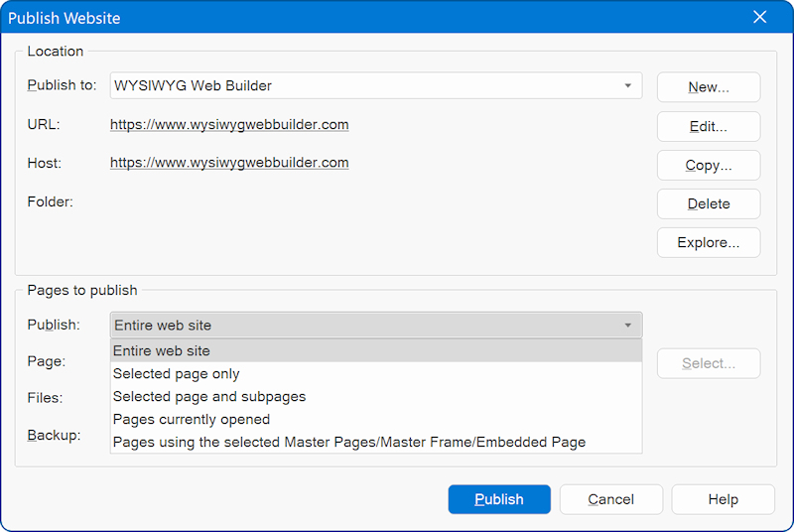Pick 'Selected page and subpages' option

209,396
